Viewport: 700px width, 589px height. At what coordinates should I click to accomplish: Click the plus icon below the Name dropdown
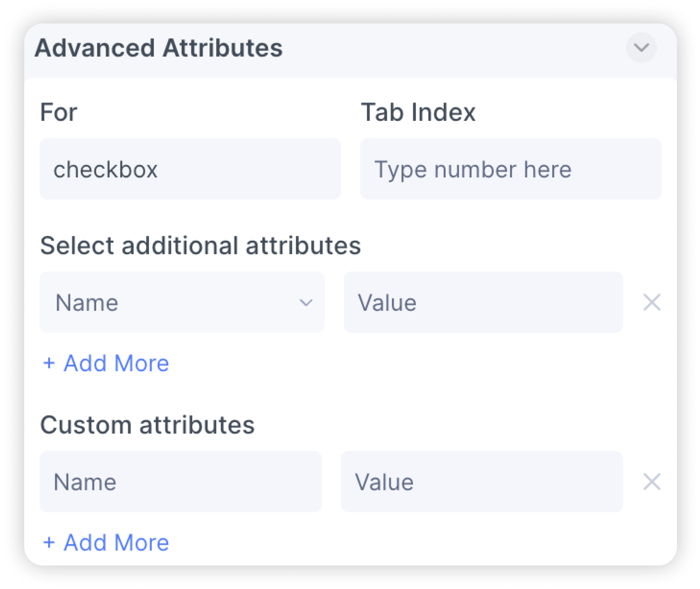pos(49,363)
